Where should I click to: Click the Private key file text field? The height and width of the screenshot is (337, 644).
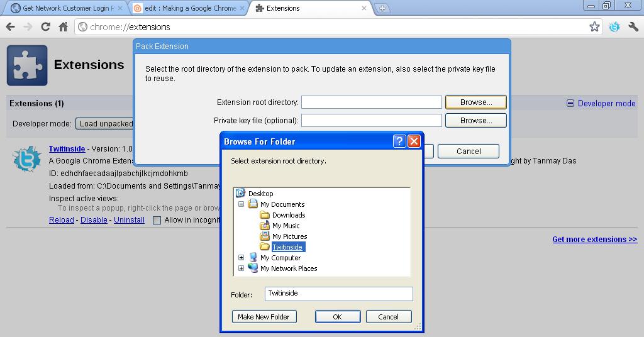pyautogui.click(x=372, y=120)
